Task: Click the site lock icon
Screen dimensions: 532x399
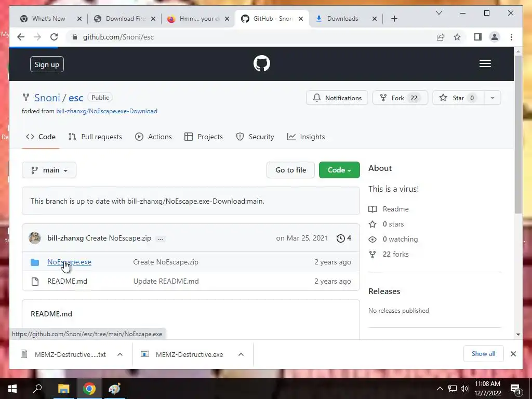Action: click(75, 37)
